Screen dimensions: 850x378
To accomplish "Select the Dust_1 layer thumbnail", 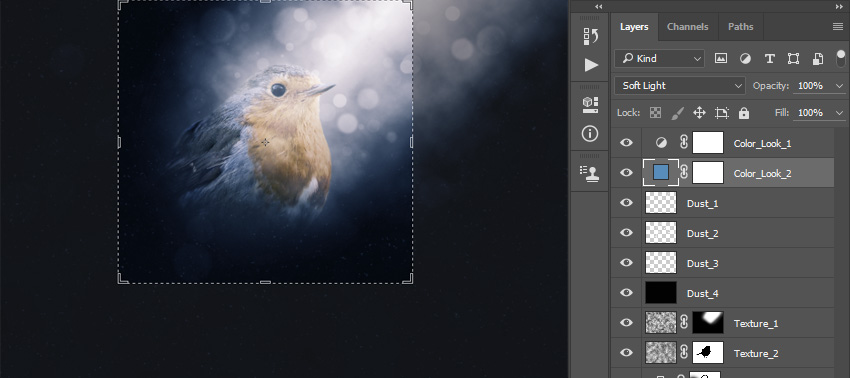I will click(x=661, y=202).
